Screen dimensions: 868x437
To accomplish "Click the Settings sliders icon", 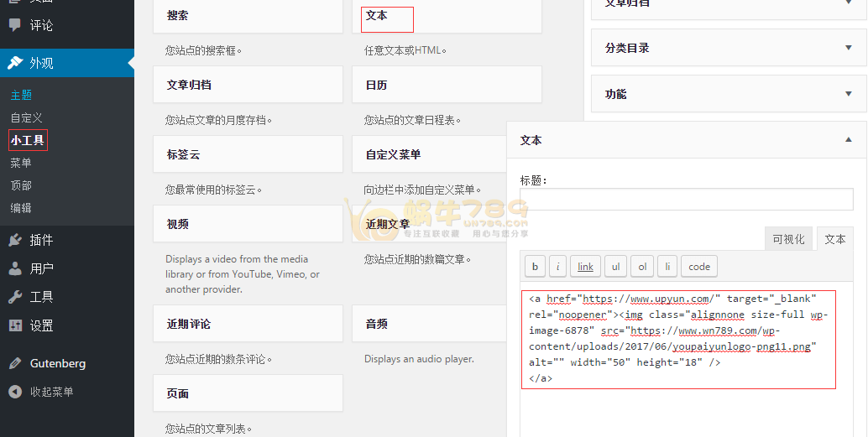I will pos(15,325).
